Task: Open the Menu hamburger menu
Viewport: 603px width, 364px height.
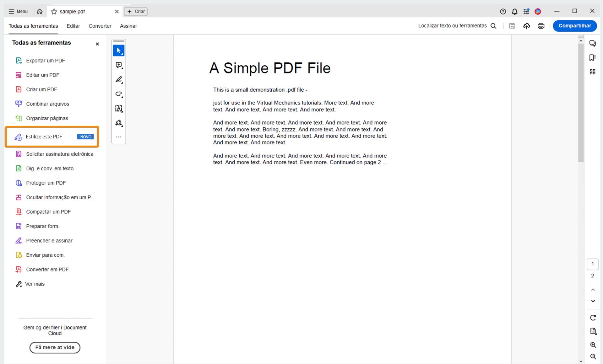Action: [18, 12]
